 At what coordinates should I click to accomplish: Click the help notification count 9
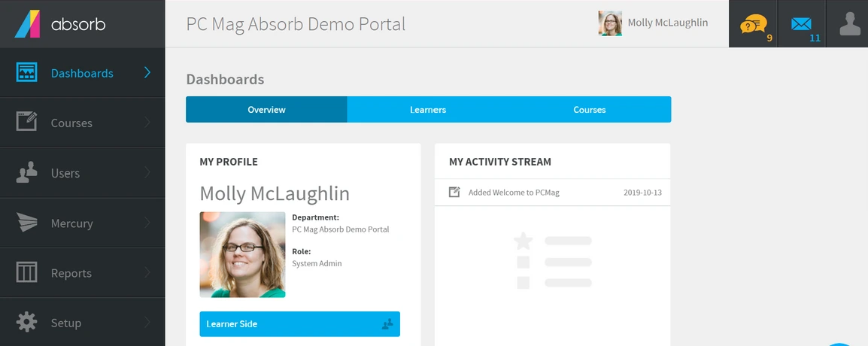(x=769, y=38)
